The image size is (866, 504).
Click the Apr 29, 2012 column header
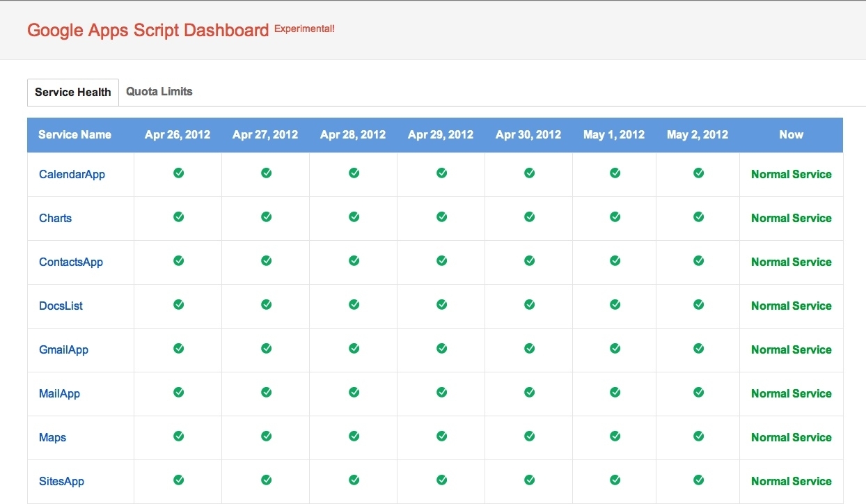pos(441,134)
